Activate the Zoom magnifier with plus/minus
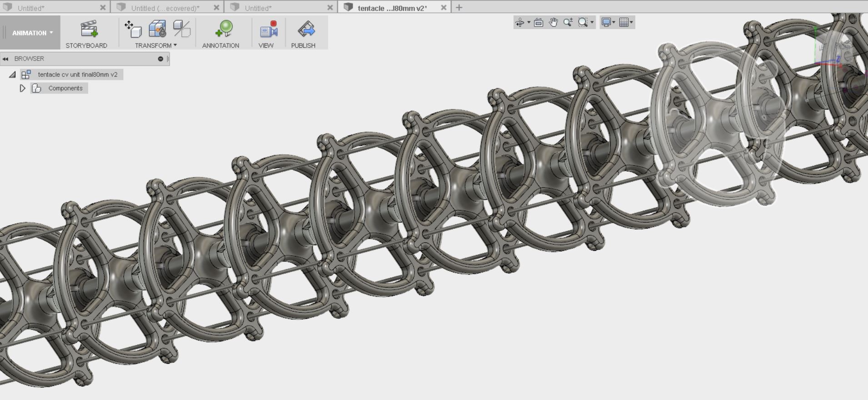This screenshot has height=400, width=868. tap(568, 22)
